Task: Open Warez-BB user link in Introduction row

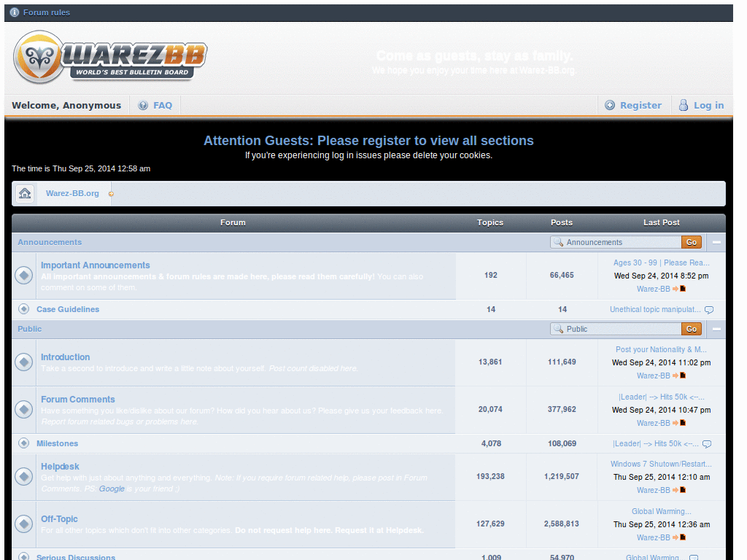Action: coord(653,376)
